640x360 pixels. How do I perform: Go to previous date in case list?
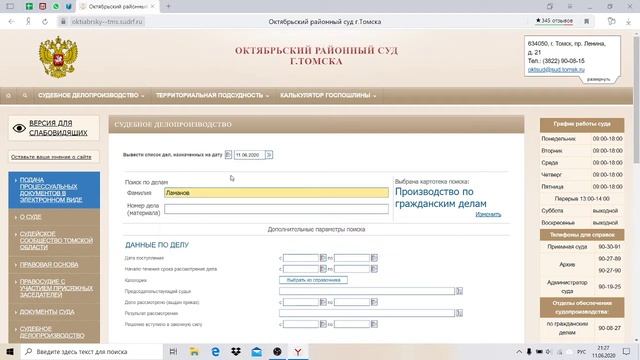228,155
